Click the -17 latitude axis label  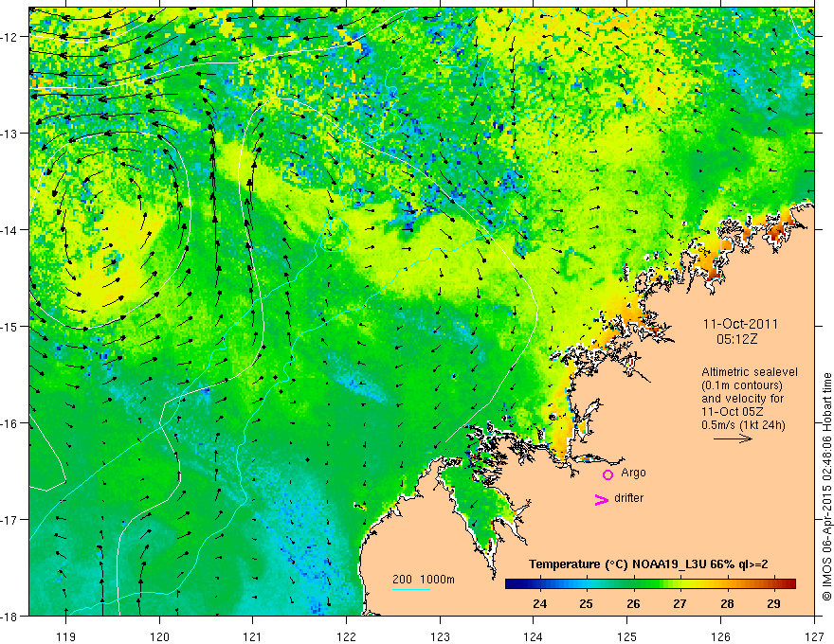10,519
